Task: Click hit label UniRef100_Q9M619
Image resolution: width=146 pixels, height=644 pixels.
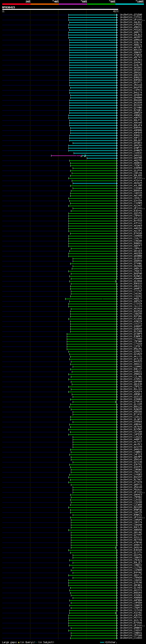Action: [131, 40]
